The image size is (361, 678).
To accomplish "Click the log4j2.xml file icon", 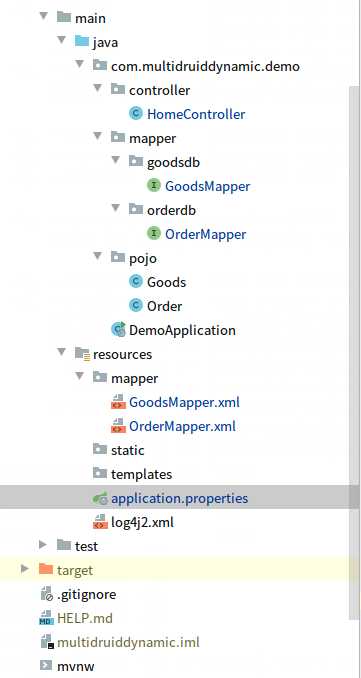I will [x=100, y=522].
